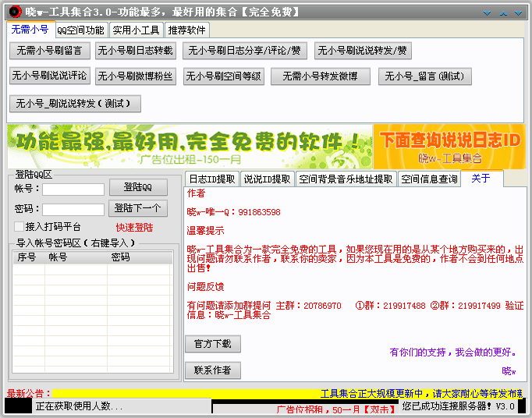Click the 无需小号刷留言 button
Screen dimensions: 532x418
(50, 51)
